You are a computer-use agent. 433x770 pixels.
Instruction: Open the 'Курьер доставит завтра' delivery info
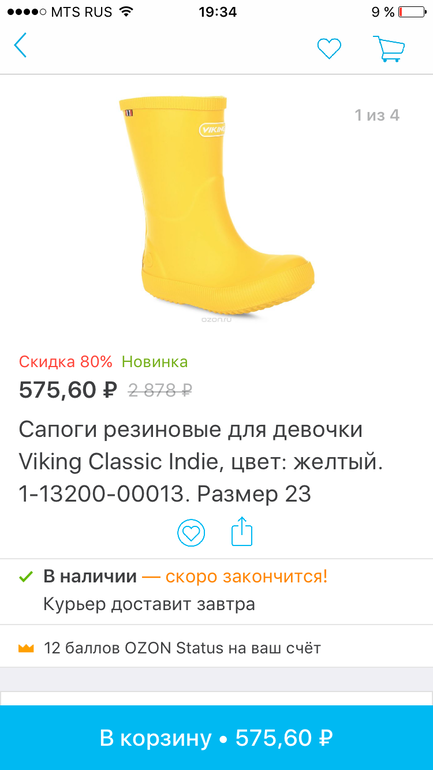click(149, 604)
